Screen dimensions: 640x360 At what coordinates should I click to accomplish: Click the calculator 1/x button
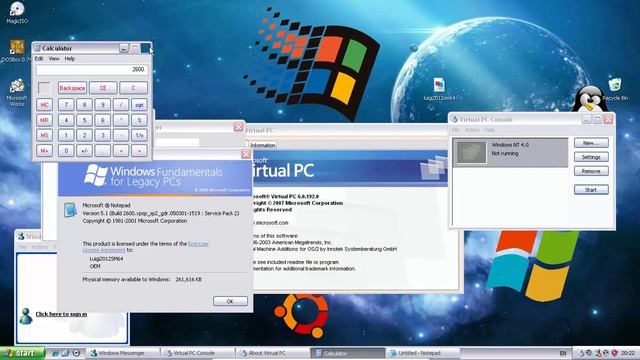140,136
